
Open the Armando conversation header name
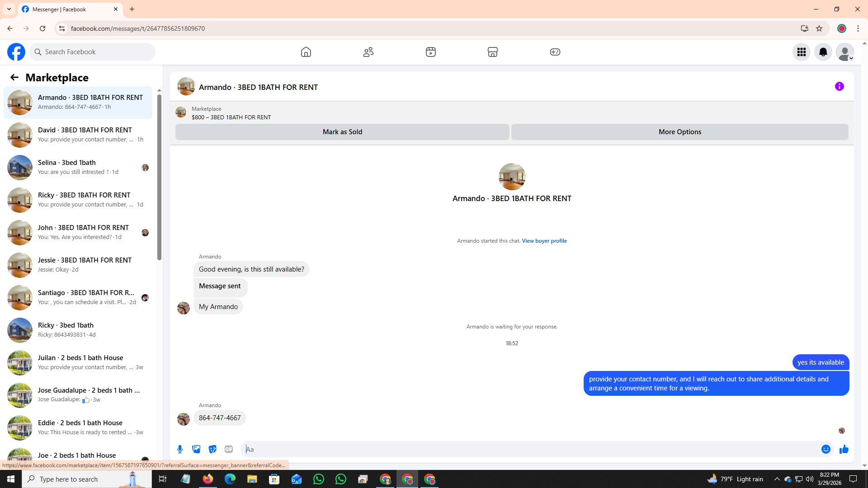258,87
